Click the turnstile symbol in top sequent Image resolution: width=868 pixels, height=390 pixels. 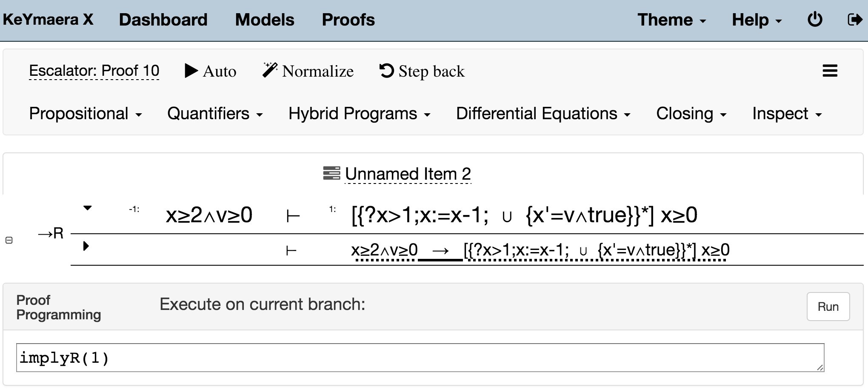point(293,216)
